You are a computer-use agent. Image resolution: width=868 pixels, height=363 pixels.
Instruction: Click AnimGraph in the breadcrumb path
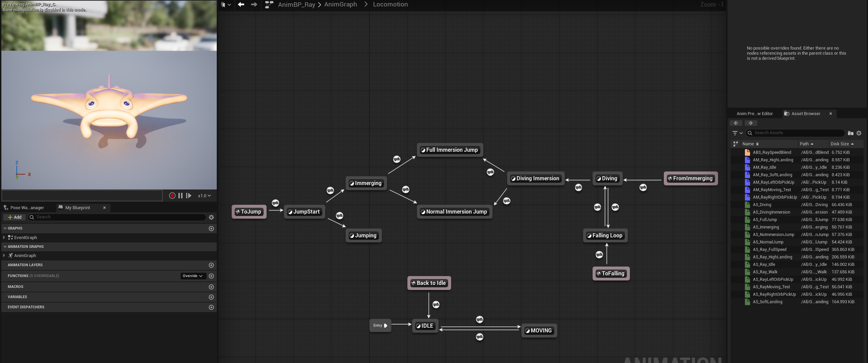[x=340, y=4]
